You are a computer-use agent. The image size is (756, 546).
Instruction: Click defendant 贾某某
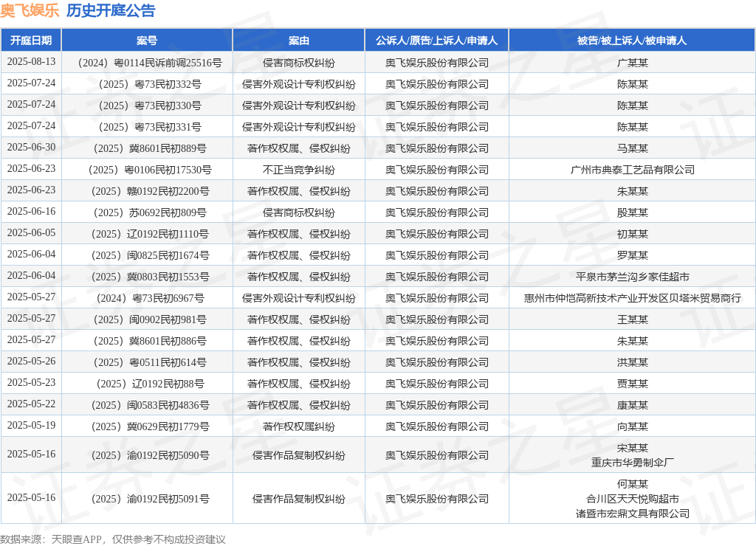[x=633, y=384]
